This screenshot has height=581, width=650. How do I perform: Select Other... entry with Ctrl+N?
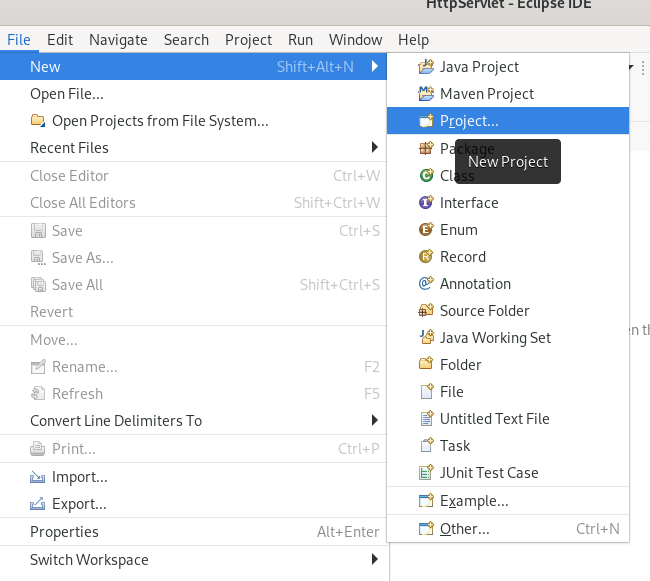[508, 528]
